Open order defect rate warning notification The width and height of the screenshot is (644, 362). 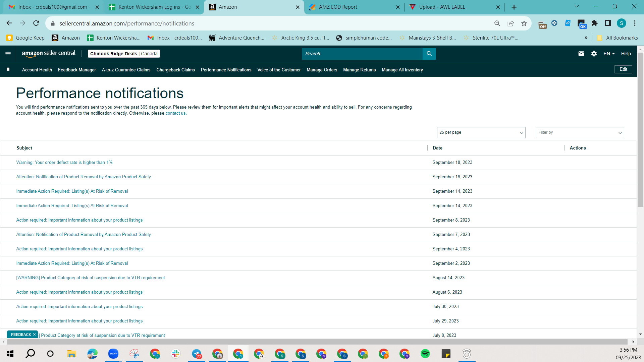pyautogui.click(x=64, y=163)
